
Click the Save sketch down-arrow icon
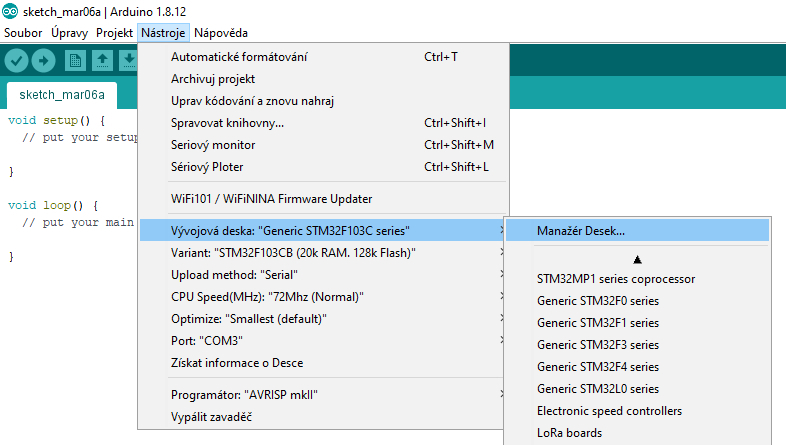[128, 61]
